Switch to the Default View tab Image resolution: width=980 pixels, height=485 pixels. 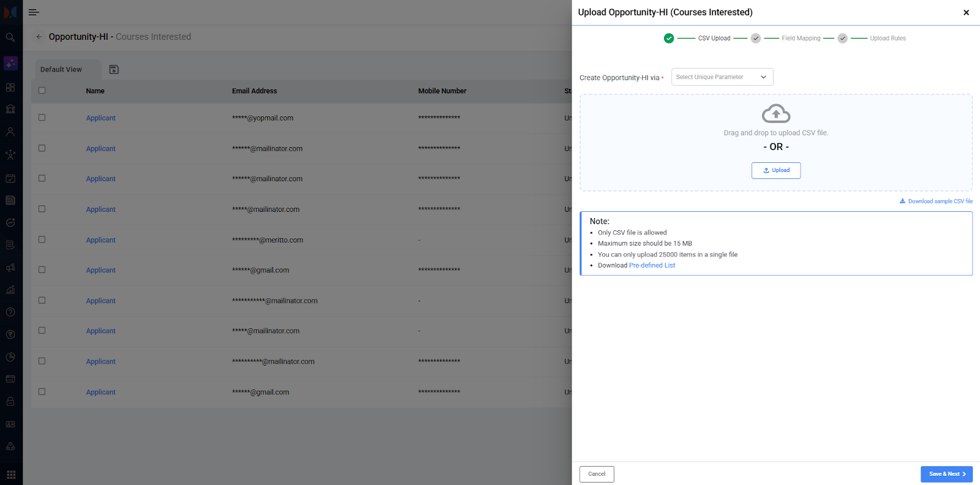[x=61, y=69]
